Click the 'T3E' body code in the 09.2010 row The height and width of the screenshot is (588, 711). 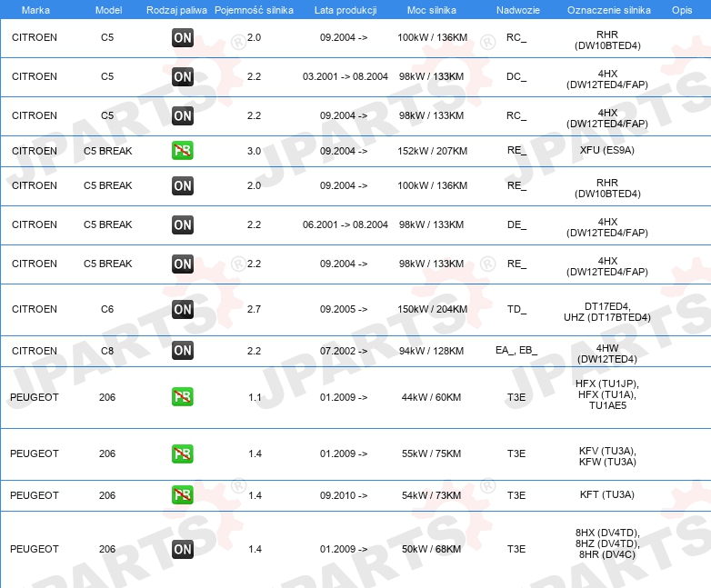(x=516, y=495)
